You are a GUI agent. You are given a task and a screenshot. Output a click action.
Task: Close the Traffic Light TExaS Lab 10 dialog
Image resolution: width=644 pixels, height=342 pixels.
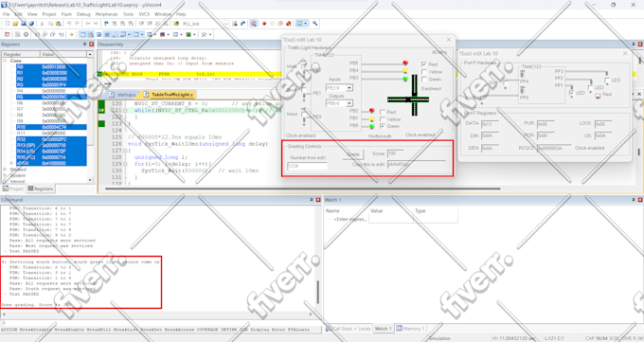[x=449, y=40]
